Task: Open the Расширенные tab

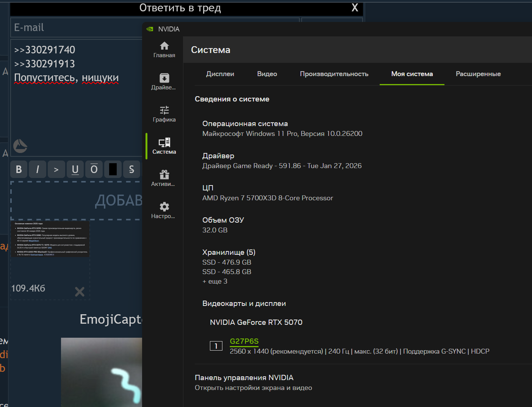Action: click(x=478, y=74)
